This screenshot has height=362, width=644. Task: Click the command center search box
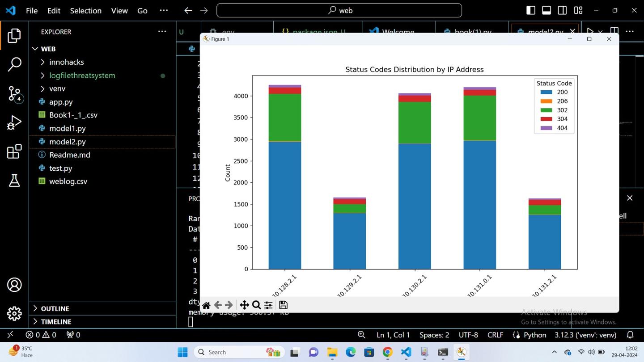[339, 10]
